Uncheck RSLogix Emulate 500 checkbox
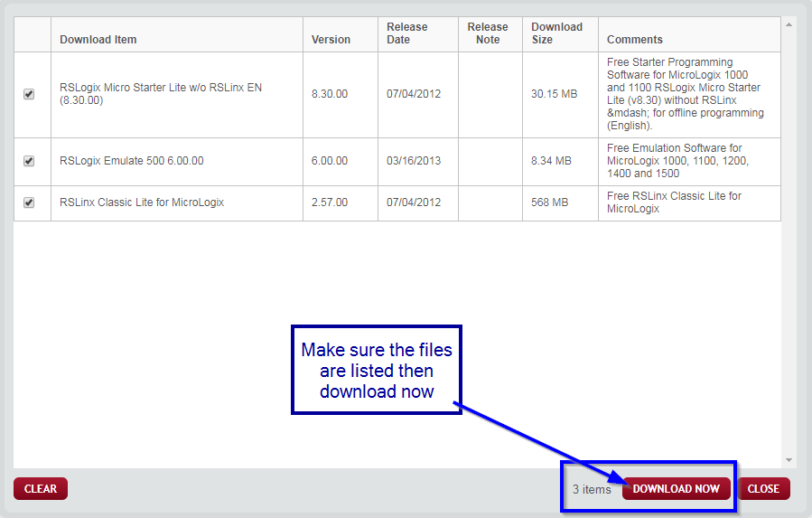This screenshot has width=812, height=518. coord(29,161)
